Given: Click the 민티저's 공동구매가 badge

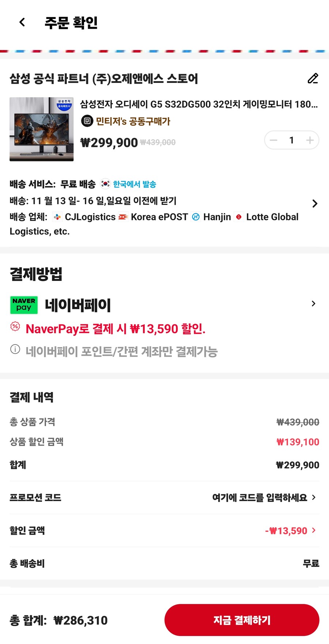Looking at the screenshot, I should (126, 121).
